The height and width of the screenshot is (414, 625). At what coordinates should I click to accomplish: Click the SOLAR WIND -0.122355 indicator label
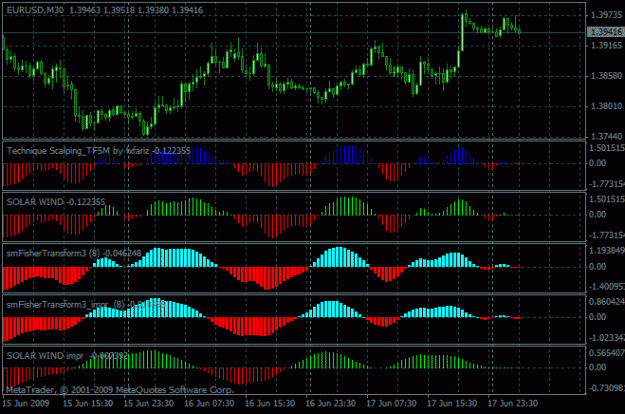pos(56,202)
